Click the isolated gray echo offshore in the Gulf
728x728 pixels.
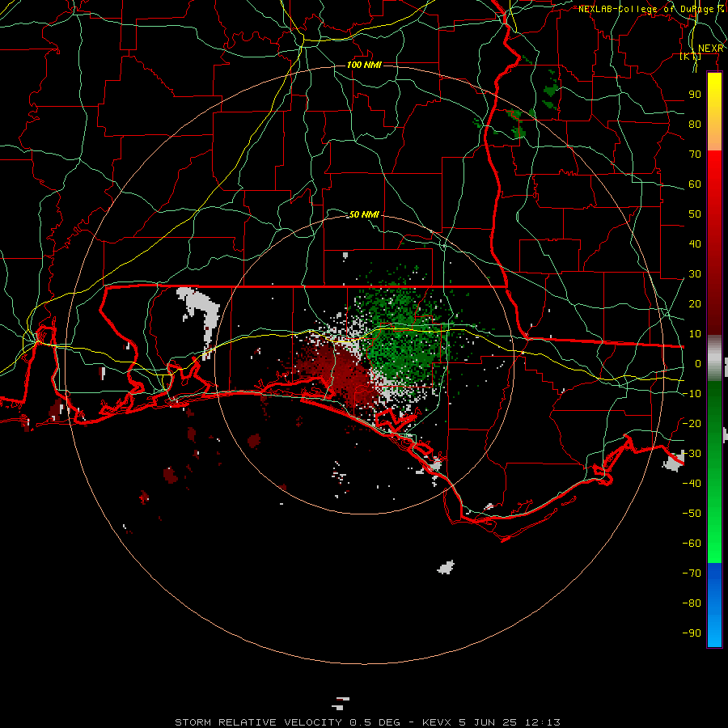click(x=447, y=567)
